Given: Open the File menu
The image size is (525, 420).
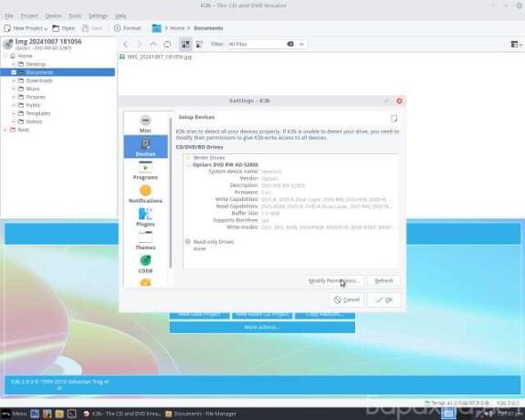Looking at the screenshot, I should 9,16.
